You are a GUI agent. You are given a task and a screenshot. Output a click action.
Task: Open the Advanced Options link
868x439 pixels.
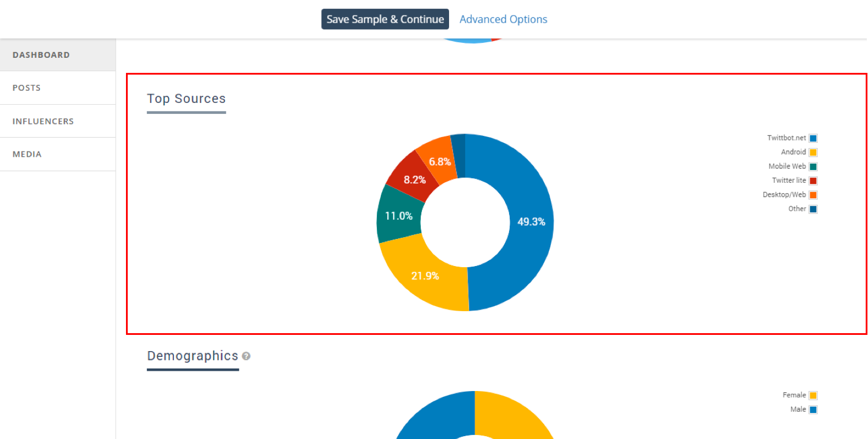[x=503, y=19]
